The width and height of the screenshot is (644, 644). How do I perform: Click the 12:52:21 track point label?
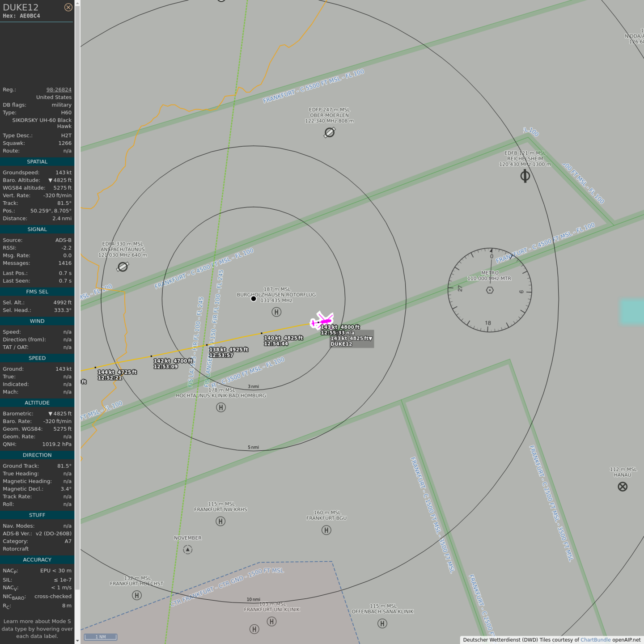(x=110, y=378)
